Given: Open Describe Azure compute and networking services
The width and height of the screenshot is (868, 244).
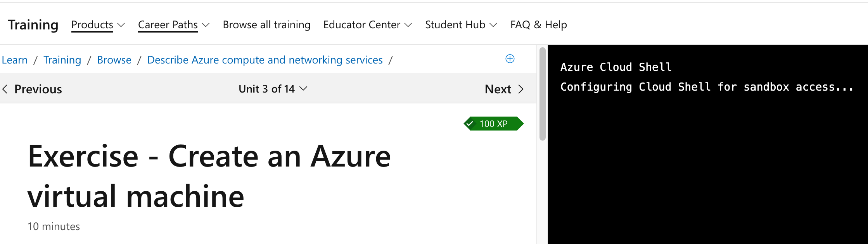Looking at the screenshot, I should [265, 60].
